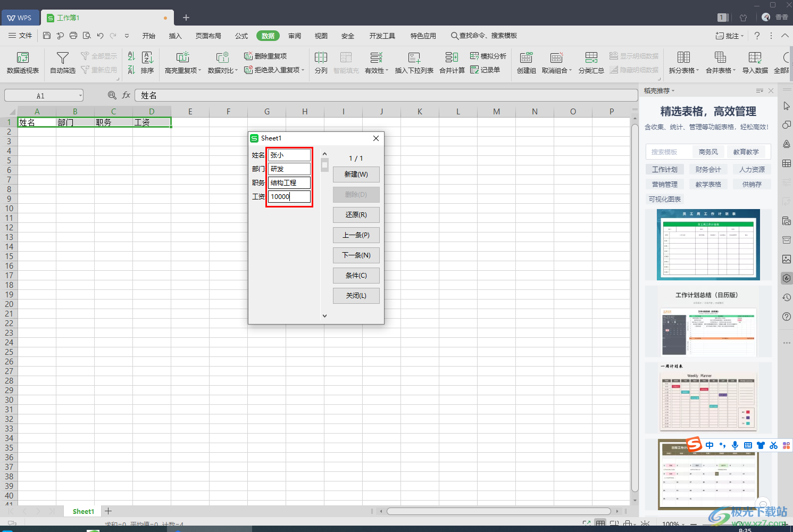Click the 工资 input field with 10000

click(289, 196)
